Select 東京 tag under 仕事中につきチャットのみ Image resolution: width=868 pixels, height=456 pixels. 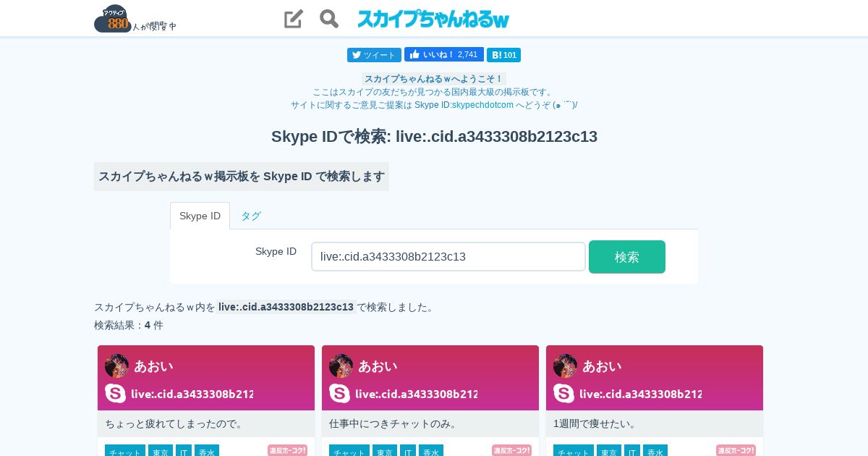pos(385,451)
